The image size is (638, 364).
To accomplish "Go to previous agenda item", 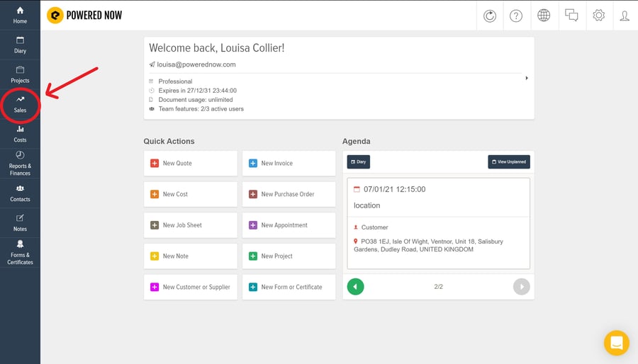I will click(x=356, y=287).
